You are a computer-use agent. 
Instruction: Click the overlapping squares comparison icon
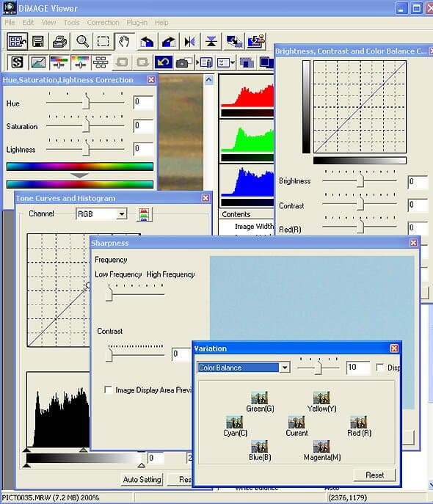[247, 62]
